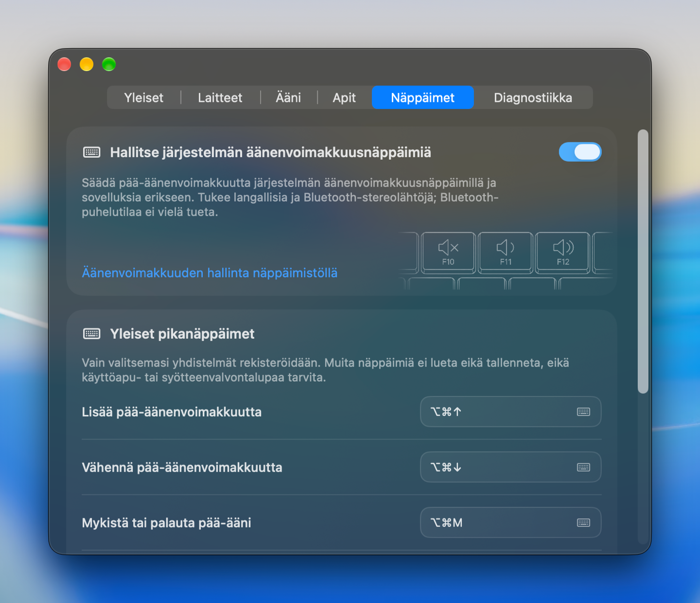700x603 pixels.
Task: Edit the Vähennä pää-äänenvoimakkuutta shortcut field
Action: coord(511,467)
